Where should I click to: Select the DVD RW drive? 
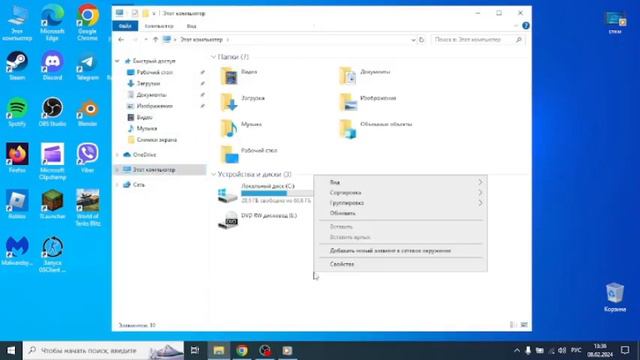pos(257,220)
